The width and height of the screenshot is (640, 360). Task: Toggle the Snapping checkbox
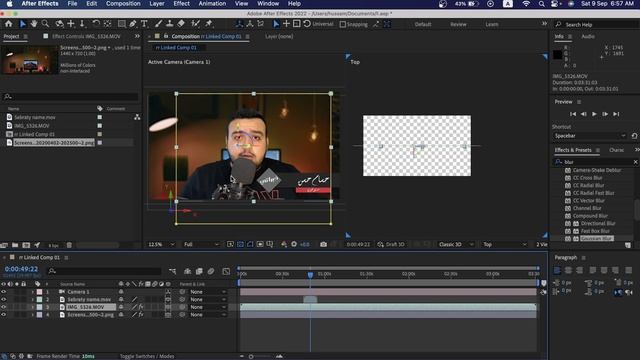pyautogui.click(x=342, y=24)
